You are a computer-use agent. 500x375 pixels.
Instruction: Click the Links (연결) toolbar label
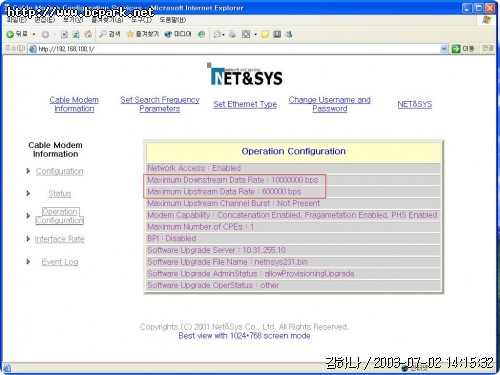coord(488,49)
